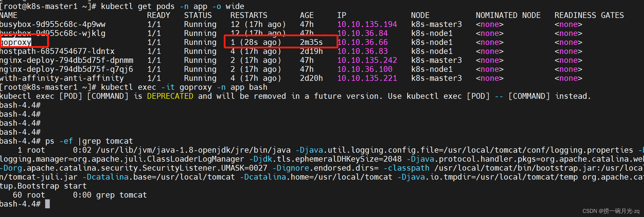Click the 'tup.Bootstrap start' line
This screenshot has width=644, height=217.
(43, 186)
